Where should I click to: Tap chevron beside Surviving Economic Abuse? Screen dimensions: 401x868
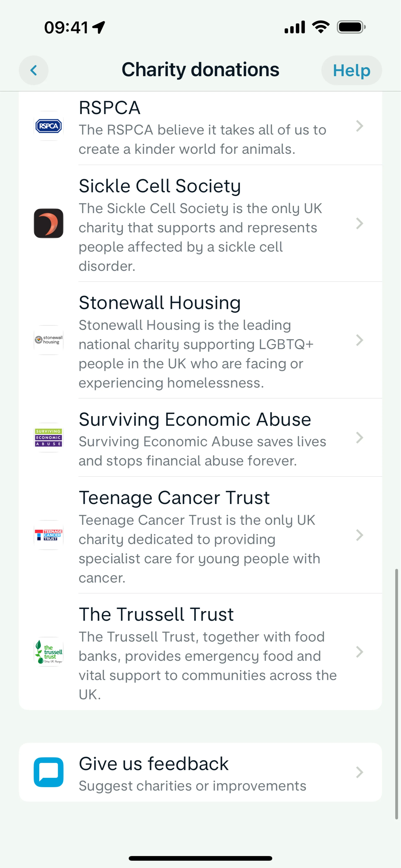359,438
